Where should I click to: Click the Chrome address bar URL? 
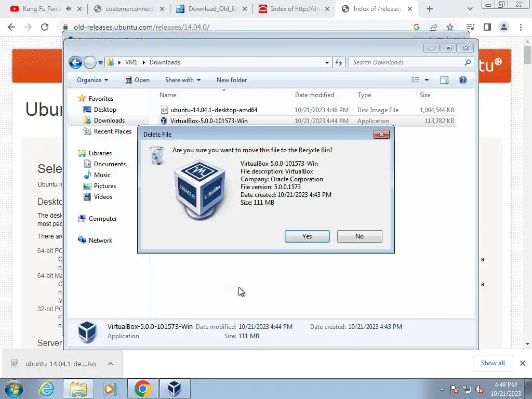[141, 27]
